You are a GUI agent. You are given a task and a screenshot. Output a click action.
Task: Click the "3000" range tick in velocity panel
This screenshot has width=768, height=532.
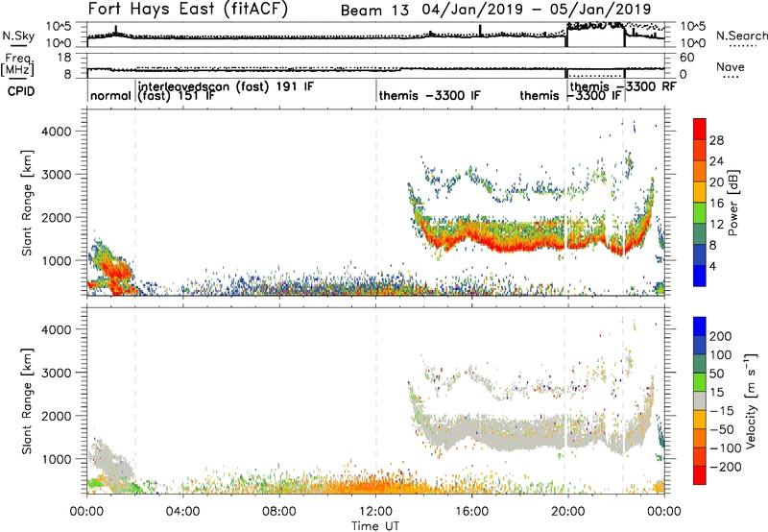57,373
